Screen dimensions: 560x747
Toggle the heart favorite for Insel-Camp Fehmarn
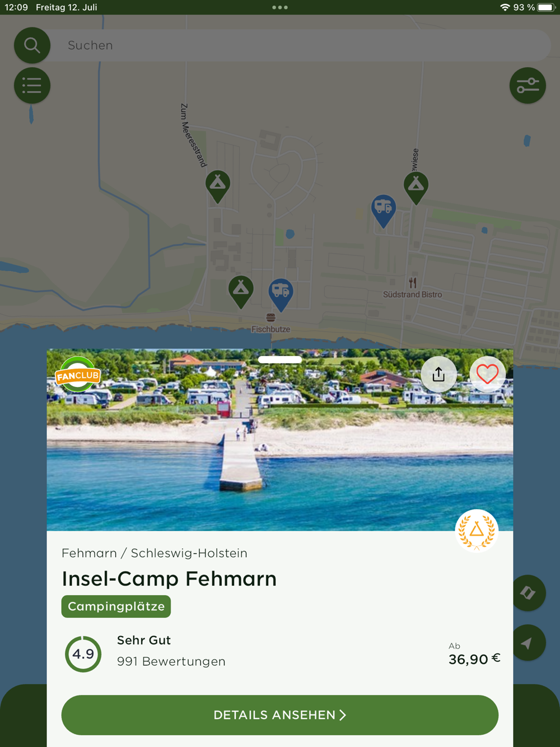[x=487, y=374]
